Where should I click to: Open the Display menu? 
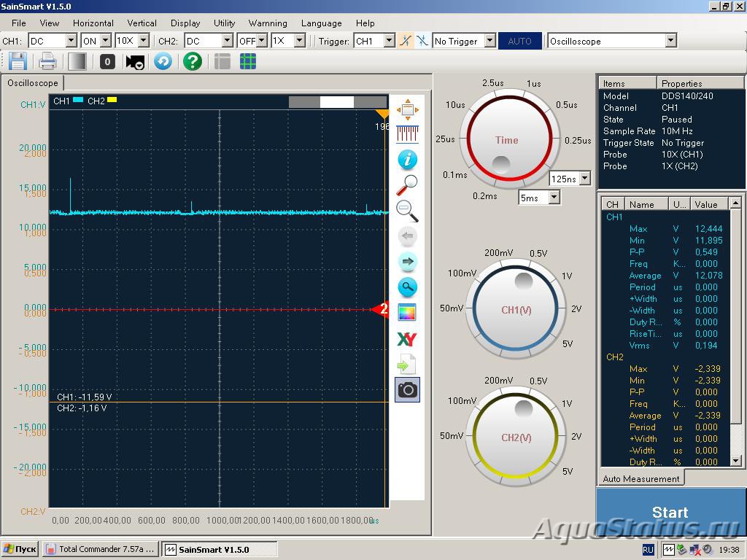pyautogui.click(x=185, y=23)
